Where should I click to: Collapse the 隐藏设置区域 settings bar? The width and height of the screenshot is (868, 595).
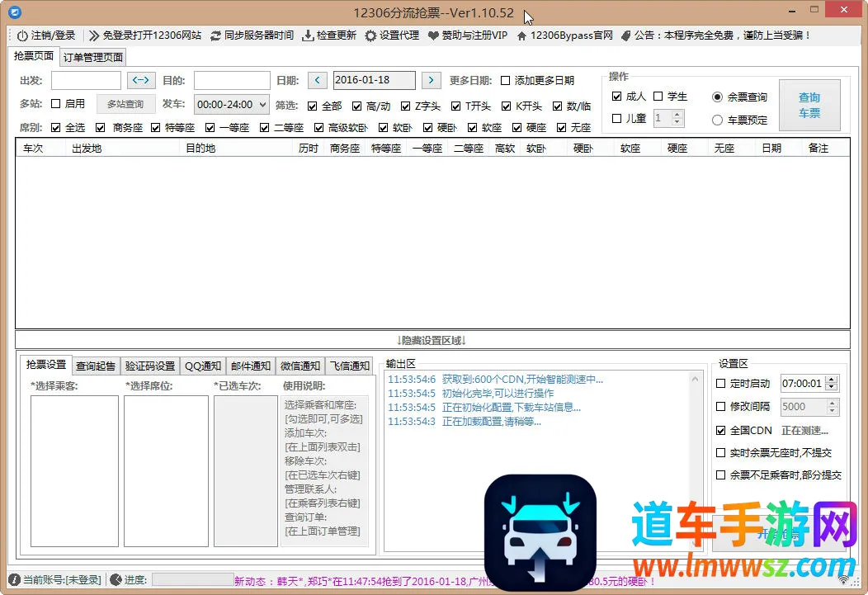(432, 340)
